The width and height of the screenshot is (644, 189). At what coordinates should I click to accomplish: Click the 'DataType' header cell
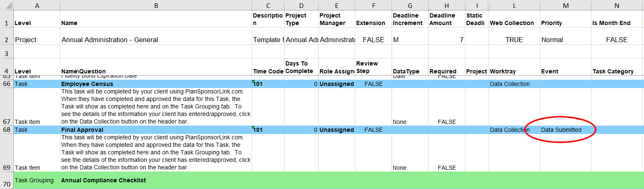(410, 68)
